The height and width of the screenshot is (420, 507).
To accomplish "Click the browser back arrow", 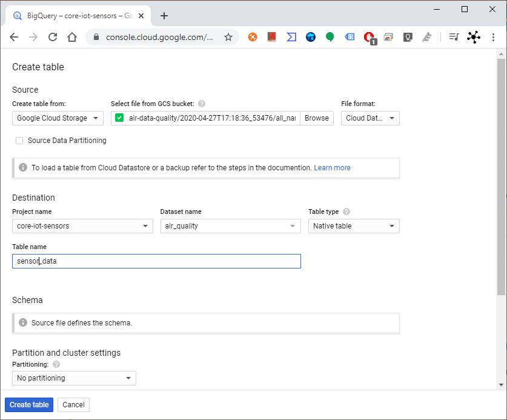I will [x=14, y=37].
